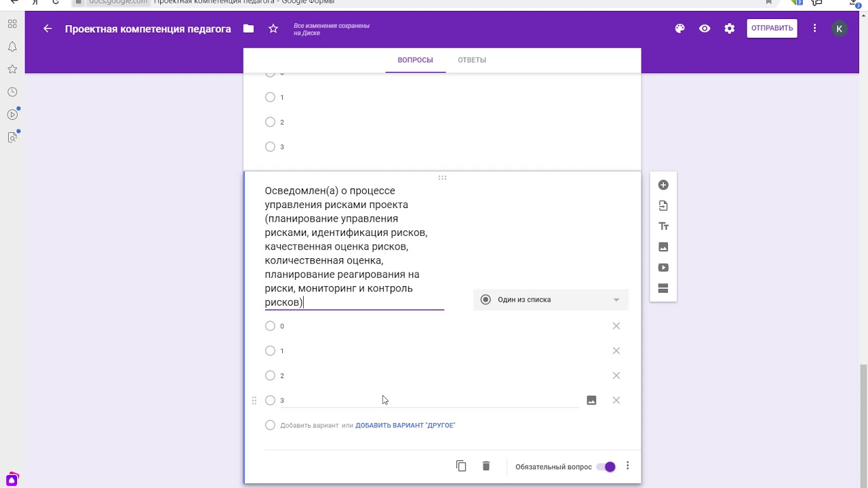Click the question text field 'Осведомлен(а) о процессе'
The width and height of the screenshot is (868, 488).
tap(354, 247)
